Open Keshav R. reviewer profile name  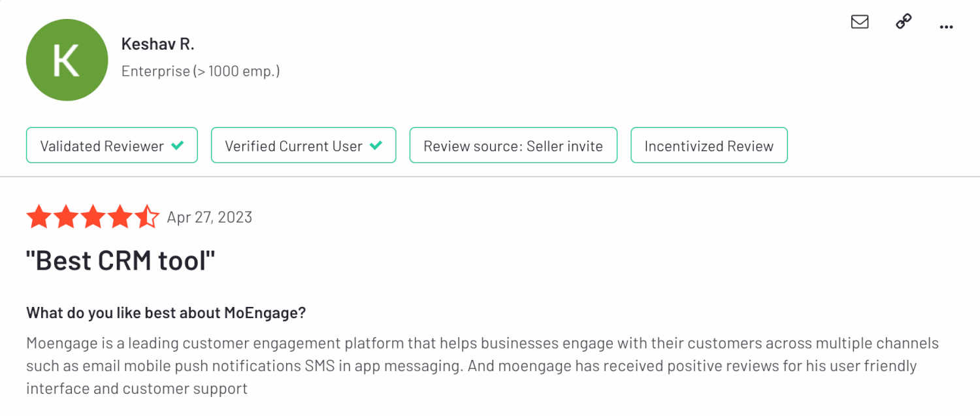pos(158,44)
